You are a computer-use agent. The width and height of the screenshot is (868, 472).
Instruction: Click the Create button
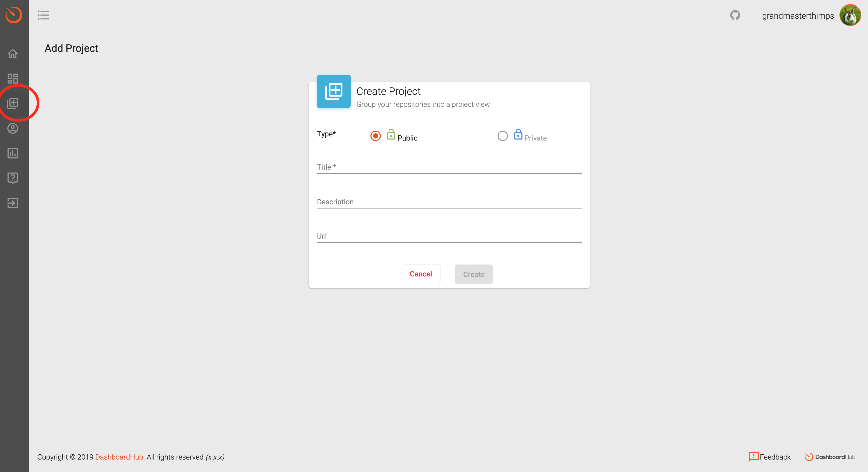tap(473, 274)
